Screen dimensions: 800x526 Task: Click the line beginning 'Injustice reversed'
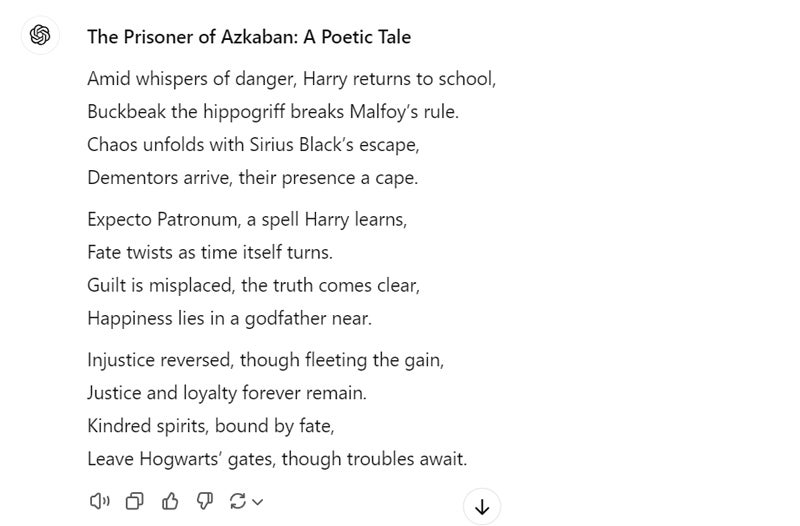point(265,360)
